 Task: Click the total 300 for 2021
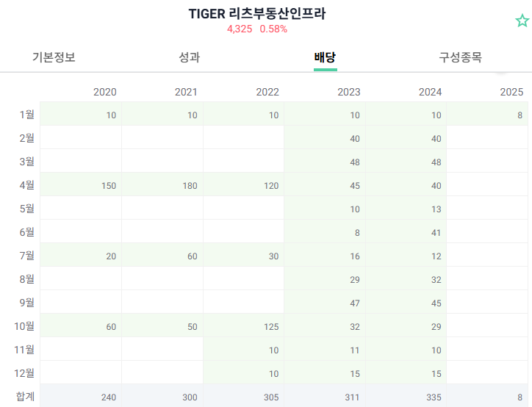(x=162, y=396)
